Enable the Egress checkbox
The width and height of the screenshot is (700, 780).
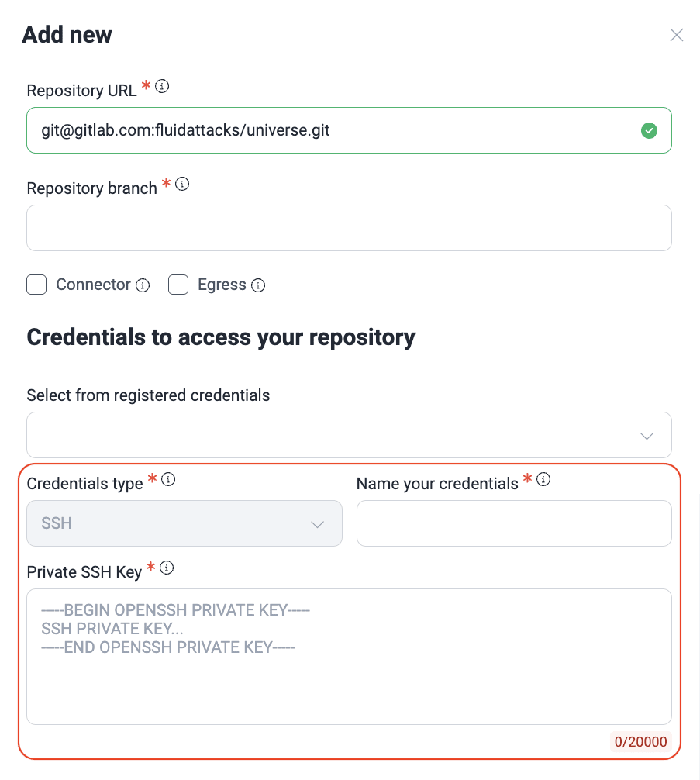tap(178, 285)
